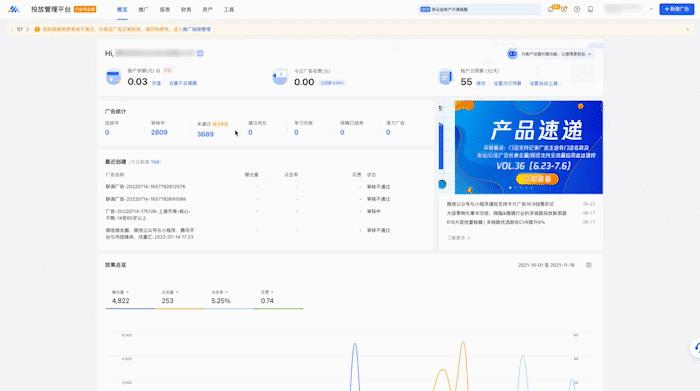
Task: Open the notifications bell with orange badge
Action: (551, 9)
